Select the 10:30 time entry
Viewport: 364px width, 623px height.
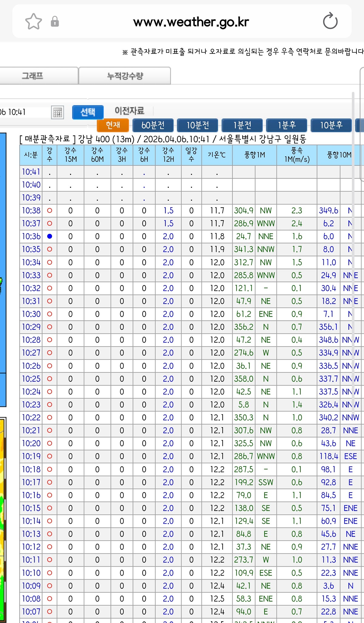pyautogui.click(x=31, y=314)
